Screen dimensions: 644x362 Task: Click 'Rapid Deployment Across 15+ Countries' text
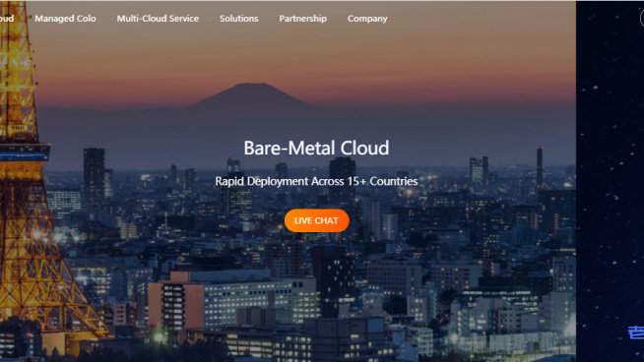tap(316, 181)
